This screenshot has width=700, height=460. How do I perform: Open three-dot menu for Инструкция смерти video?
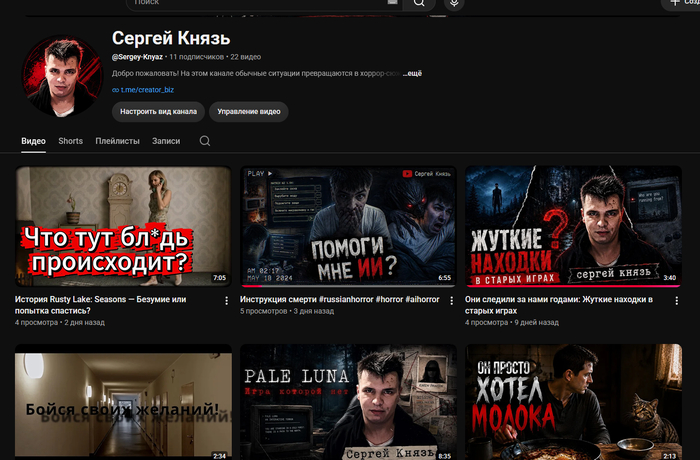coord(451,301)
